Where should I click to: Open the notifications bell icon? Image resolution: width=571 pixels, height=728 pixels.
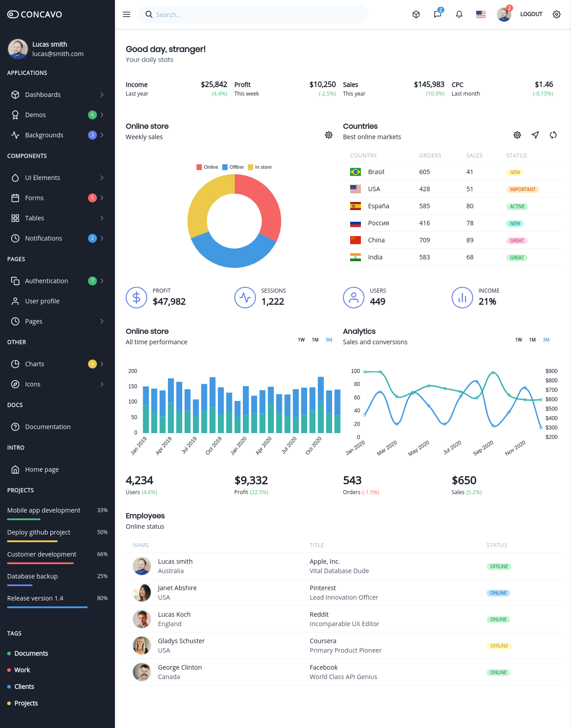(x=459, y=14)
